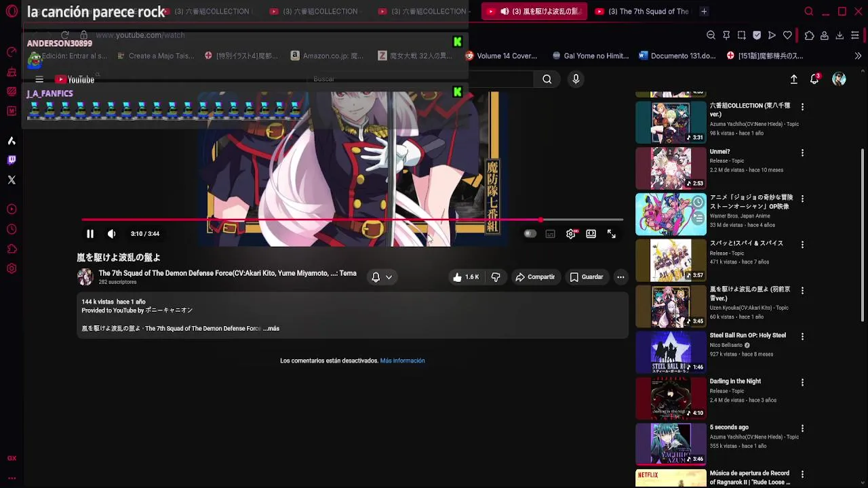Image resolution: width=868 pixels, height=488 pixels.
Task: Switch to The 7th Squad of The tab
Action: (x=642, y=12)
